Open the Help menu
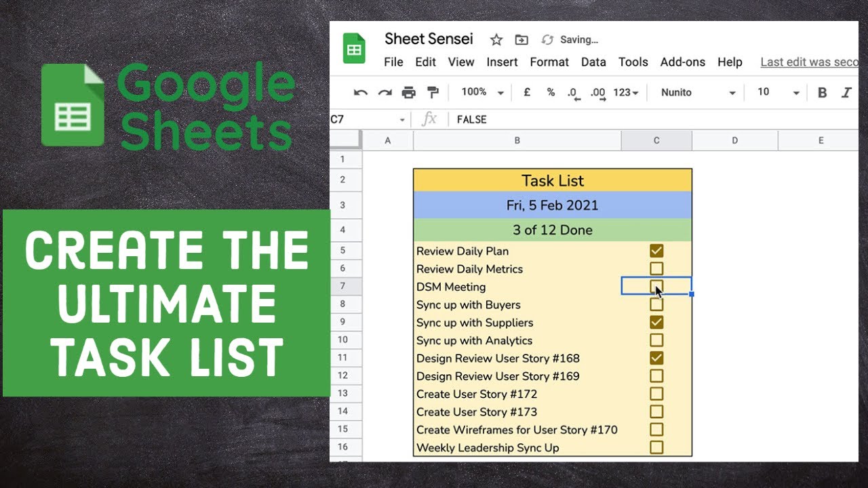 [x=730, y=62]
